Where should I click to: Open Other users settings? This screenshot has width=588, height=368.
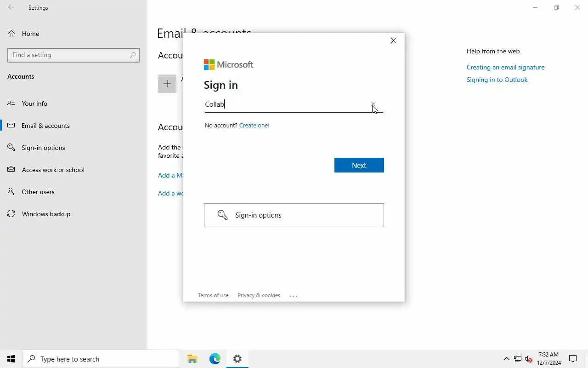[x=73, y=192]
